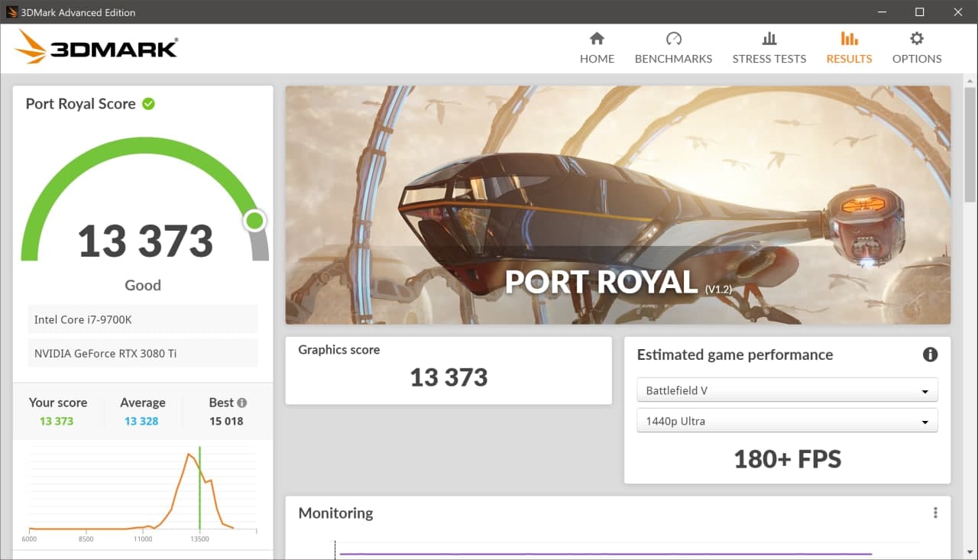Image resolution: width=978 pixels, height=560 pixels.
Task: Click the Average score value 13 328
Action: [x=141, y=421]
